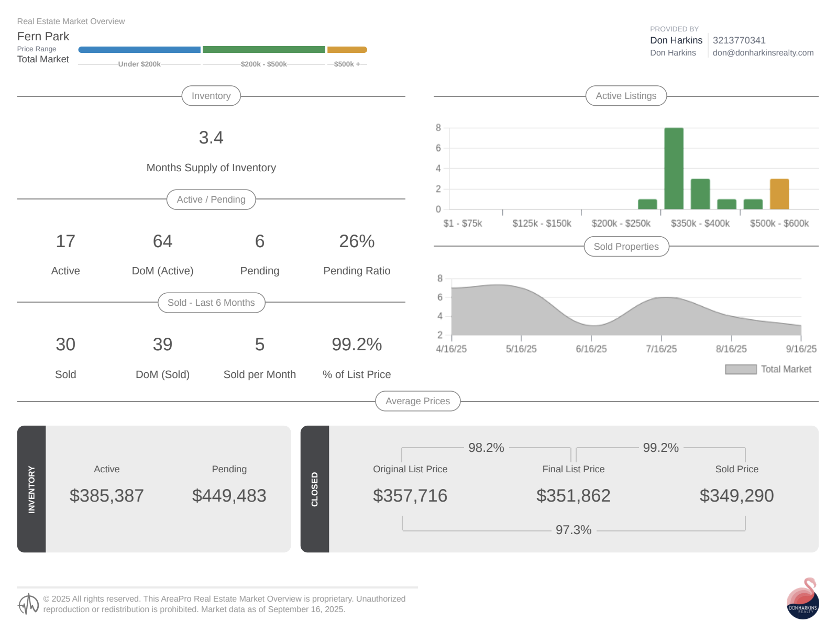Toggle the Total Market legend swatch
Viewport: 837px width, 644px height.
coord(740,370)
